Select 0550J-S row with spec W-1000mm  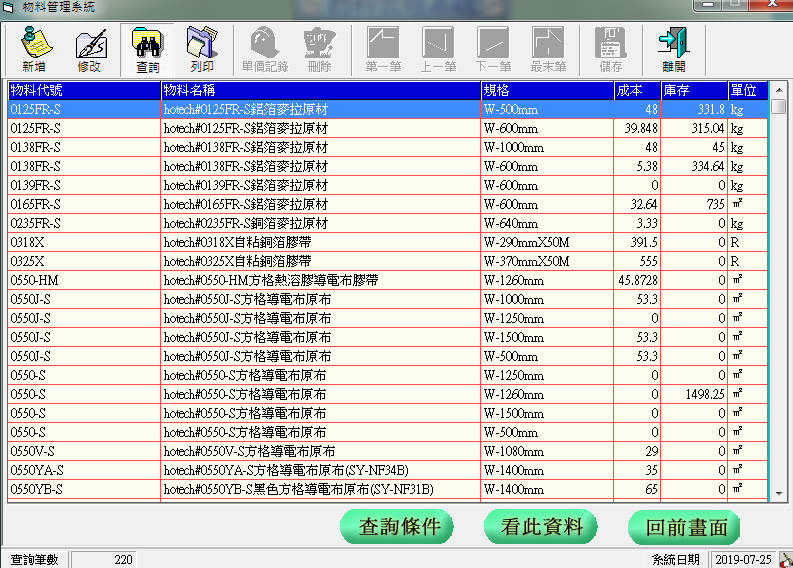pyautogui.click(x=388, y=299)
